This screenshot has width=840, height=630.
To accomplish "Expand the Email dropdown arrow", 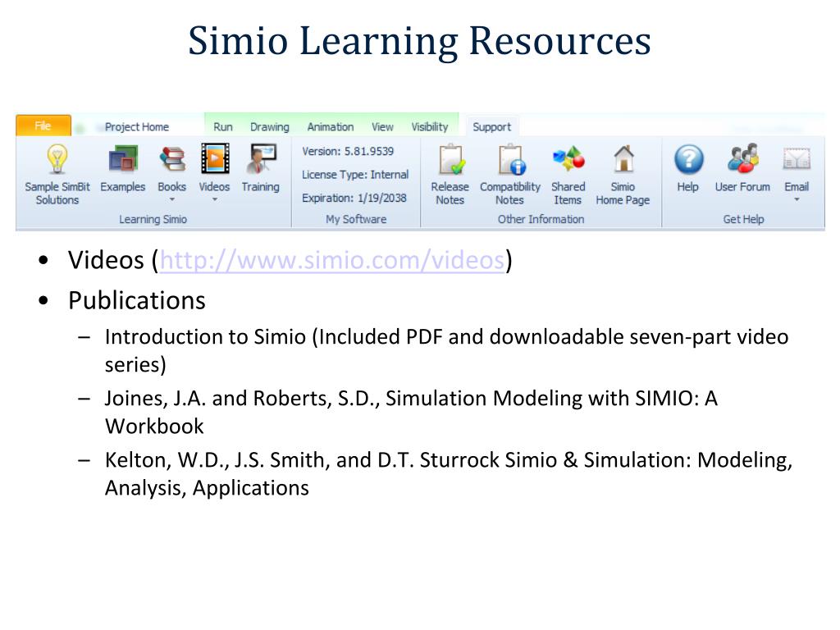I will (x=797, y=200).
